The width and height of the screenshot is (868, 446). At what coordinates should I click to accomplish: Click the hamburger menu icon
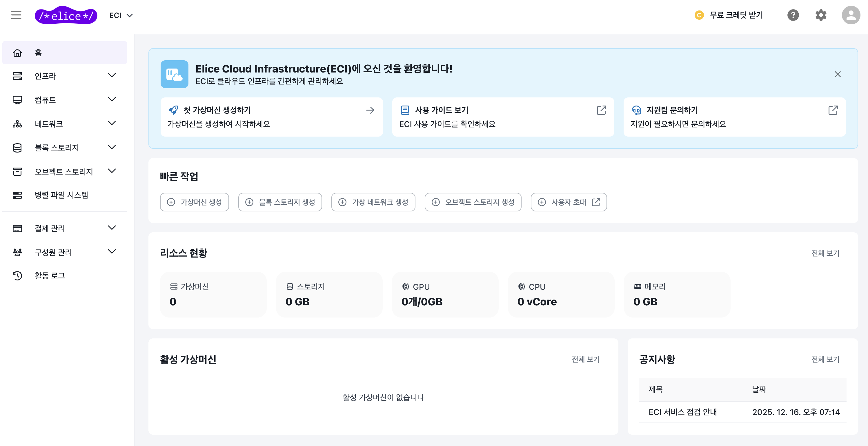(16, 15)
